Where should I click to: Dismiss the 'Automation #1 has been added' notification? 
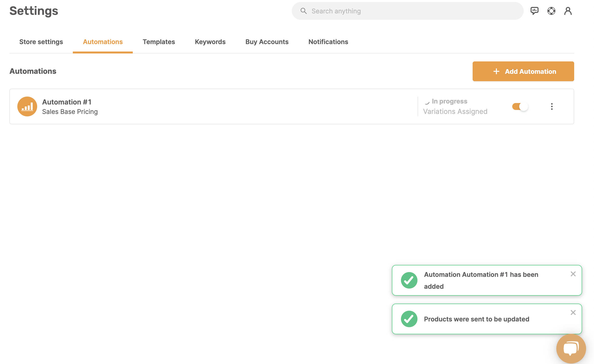[x=573, y=274]
